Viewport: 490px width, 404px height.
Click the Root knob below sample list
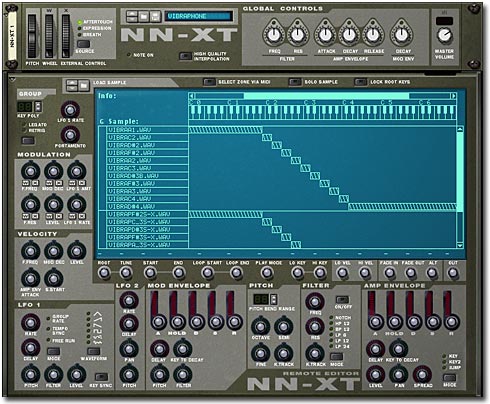[104, 273]
